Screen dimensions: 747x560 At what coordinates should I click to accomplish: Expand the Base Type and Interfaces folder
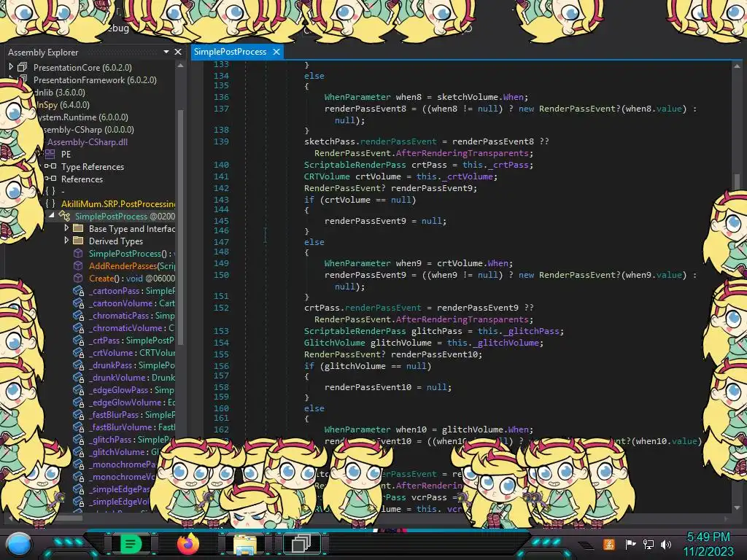click(66, 228)
